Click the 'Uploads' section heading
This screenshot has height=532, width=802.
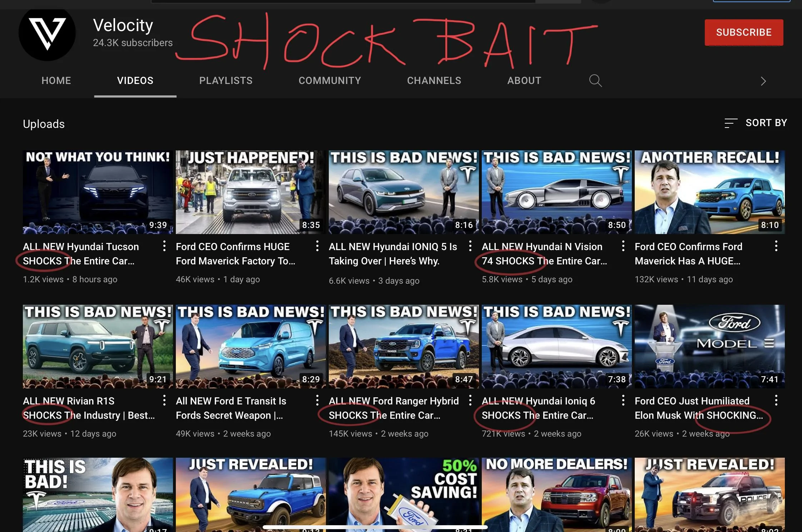(x=44, y=124)
